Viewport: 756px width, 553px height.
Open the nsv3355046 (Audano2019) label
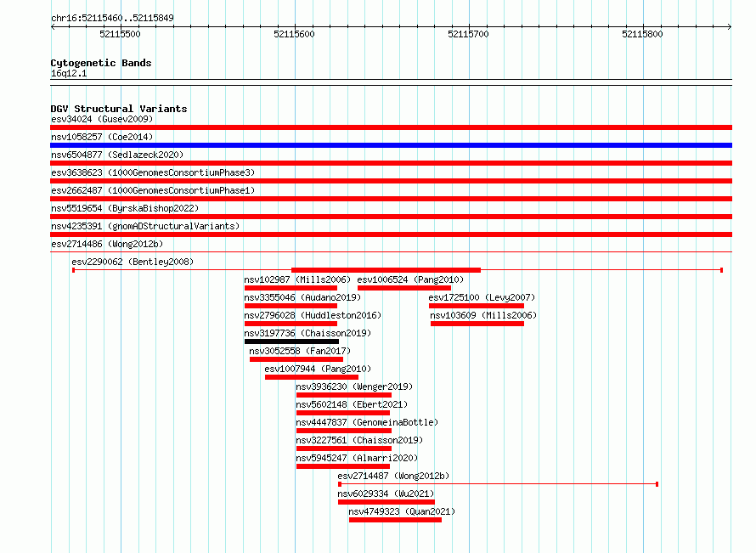click(x=302, y=297)
